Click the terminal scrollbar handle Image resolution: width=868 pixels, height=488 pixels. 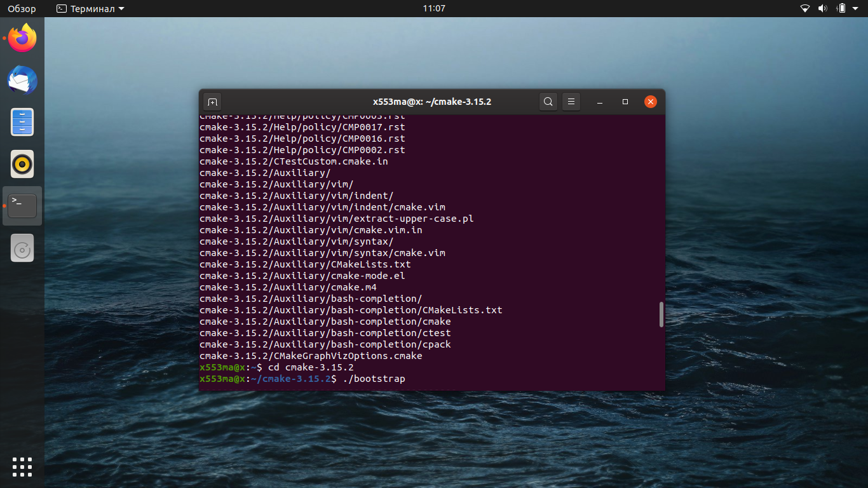pyautogui.click(x=661, y=315)
